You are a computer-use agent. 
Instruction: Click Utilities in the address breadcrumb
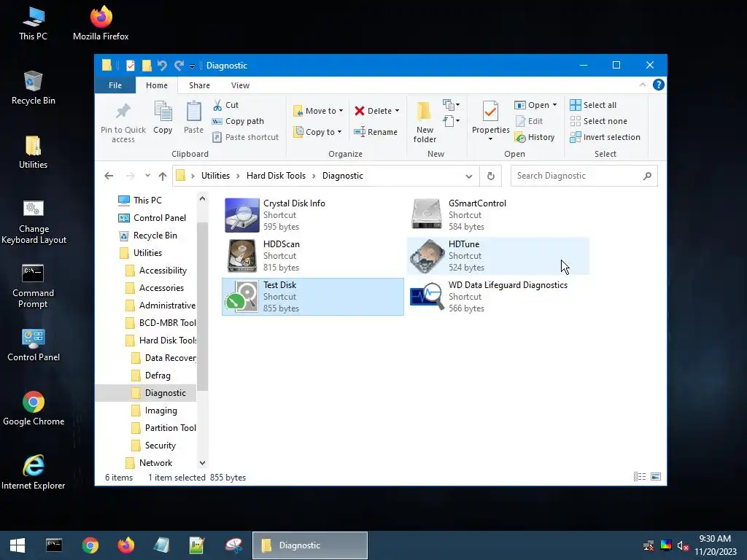click(x=215, y=176)
